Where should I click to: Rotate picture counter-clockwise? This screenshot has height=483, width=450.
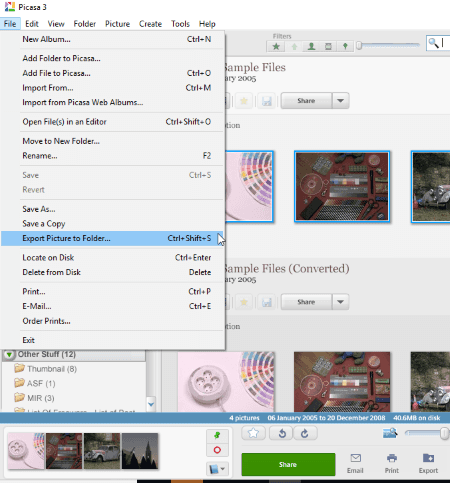(x=282, y=433)
